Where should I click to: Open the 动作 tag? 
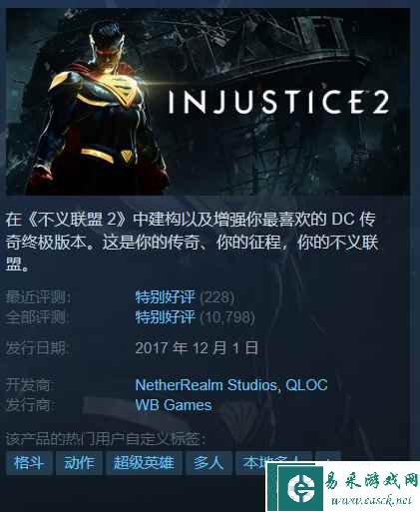[x=79, y=463]
